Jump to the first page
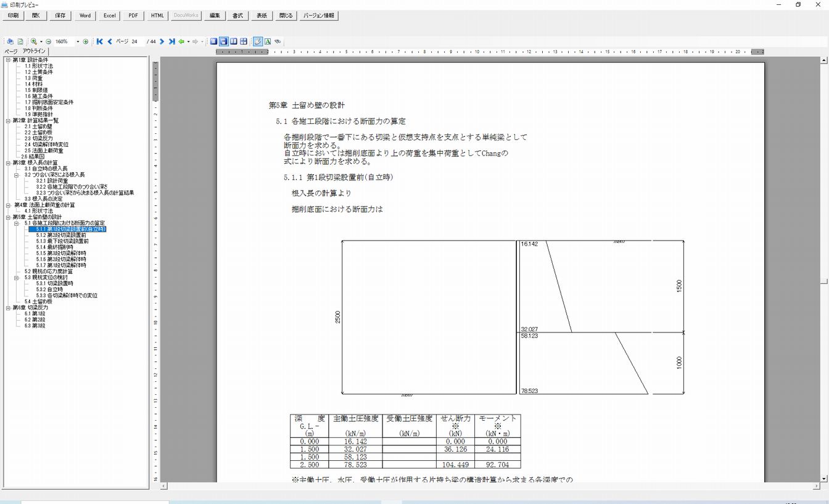Screen dimensions: 829x504 pos(99,41)
